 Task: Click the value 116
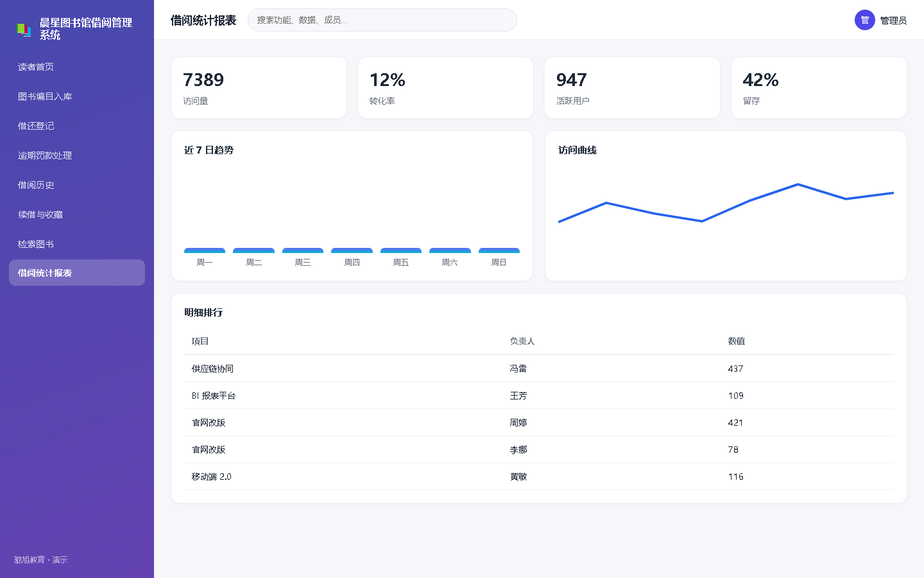click(735, 477)
